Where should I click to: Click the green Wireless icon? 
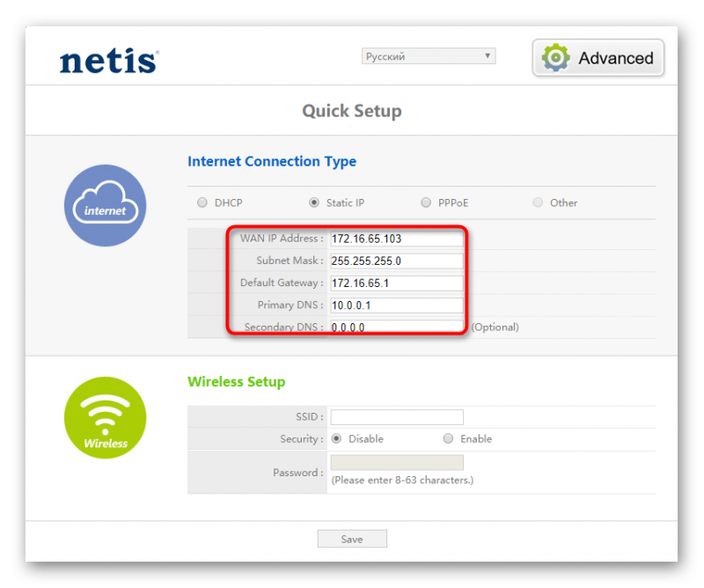coord(105,418)
